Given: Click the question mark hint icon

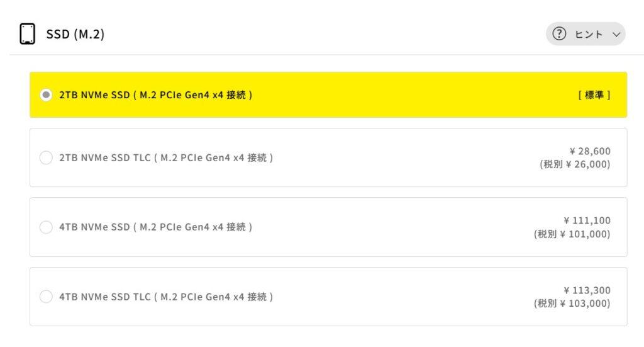Looking at the screenshot, I should tap(560, 34).
